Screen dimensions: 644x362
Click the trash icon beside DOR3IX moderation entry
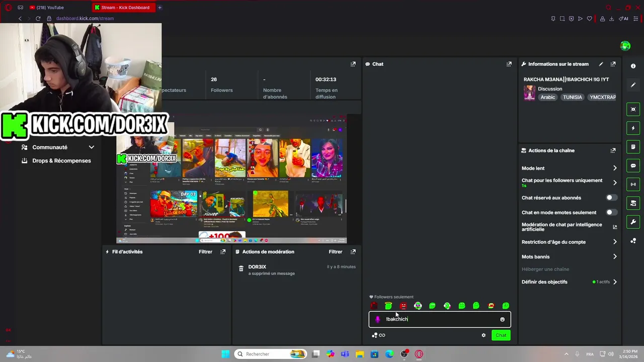(241, 269)
